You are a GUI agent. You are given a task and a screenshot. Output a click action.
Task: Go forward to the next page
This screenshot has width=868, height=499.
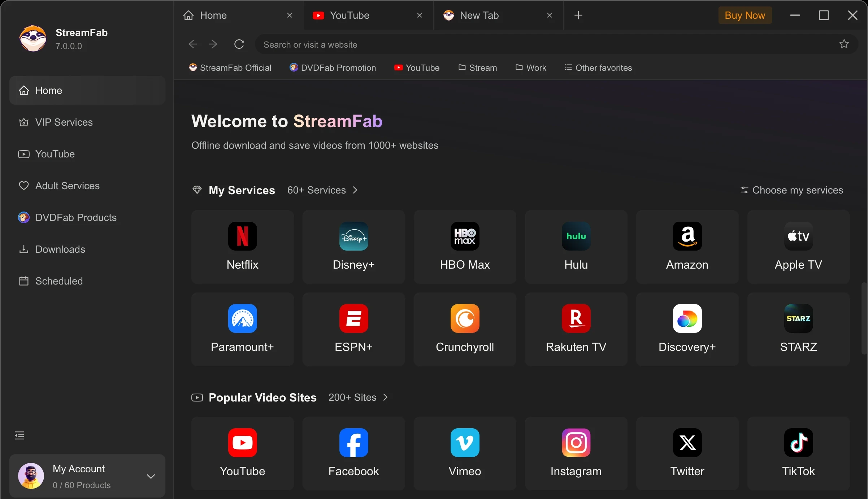(x=213, y=44)
